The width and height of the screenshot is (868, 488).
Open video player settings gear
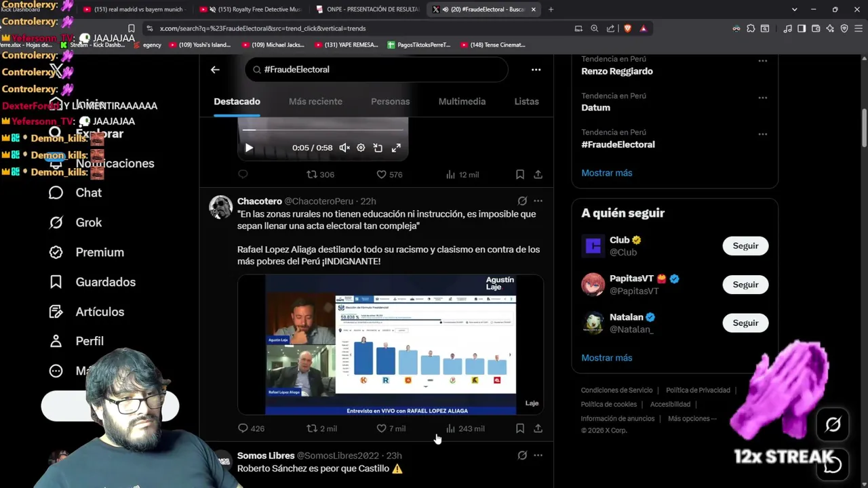point(361,148)
